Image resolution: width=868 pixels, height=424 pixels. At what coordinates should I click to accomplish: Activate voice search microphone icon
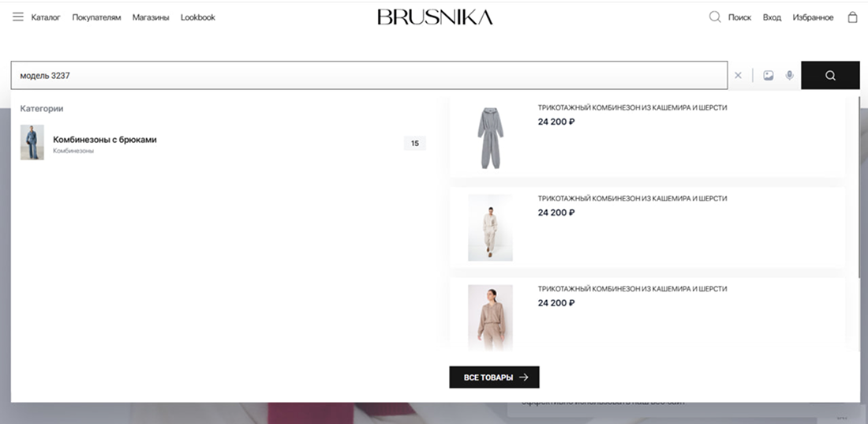pyautogui.click(x=789, y=76)
